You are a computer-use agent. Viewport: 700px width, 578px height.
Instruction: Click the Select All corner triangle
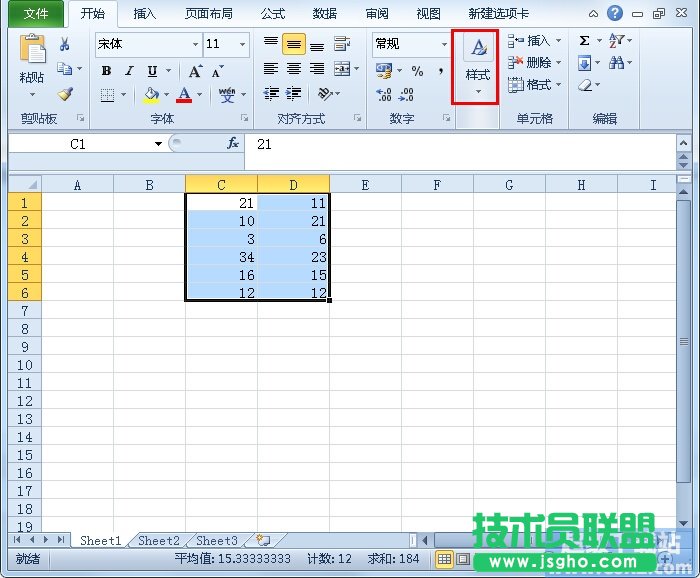tap(25, 185)
